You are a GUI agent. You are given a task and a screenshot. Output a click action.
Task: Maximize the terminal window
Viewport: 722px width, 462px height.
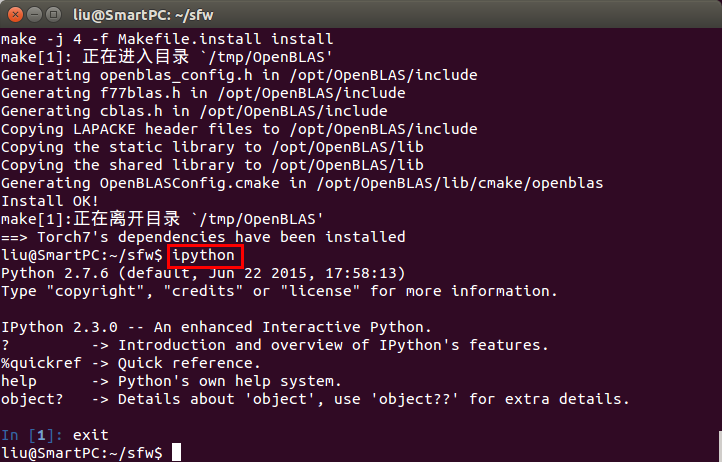[x=54, y=15]
